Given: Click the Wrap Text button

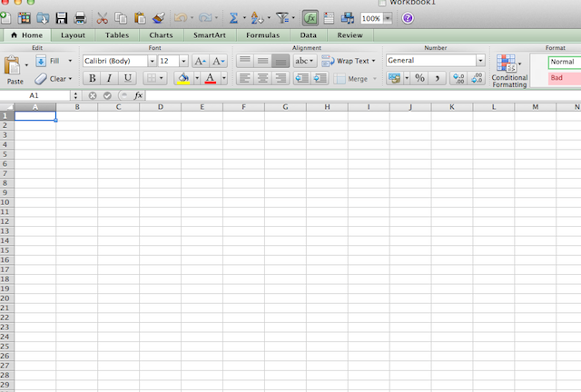Looking at the screenshot, I should [349, 61].
